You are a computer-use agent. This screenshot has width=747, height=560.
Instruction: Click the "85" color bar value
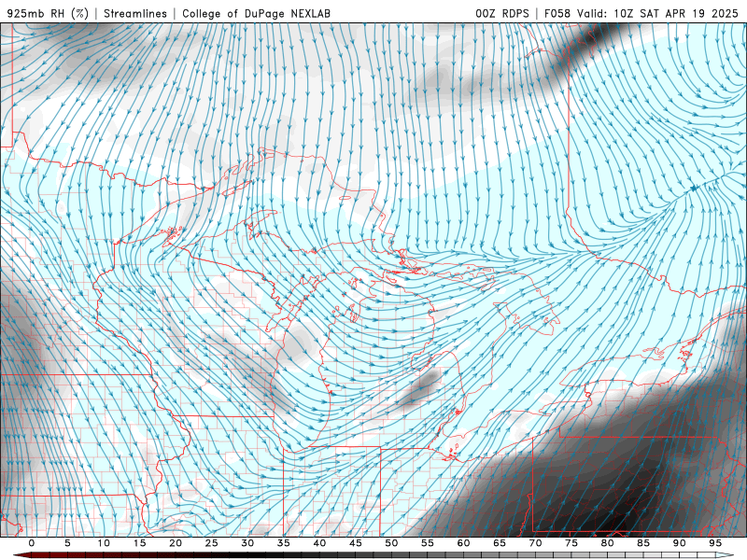(643, 543)
